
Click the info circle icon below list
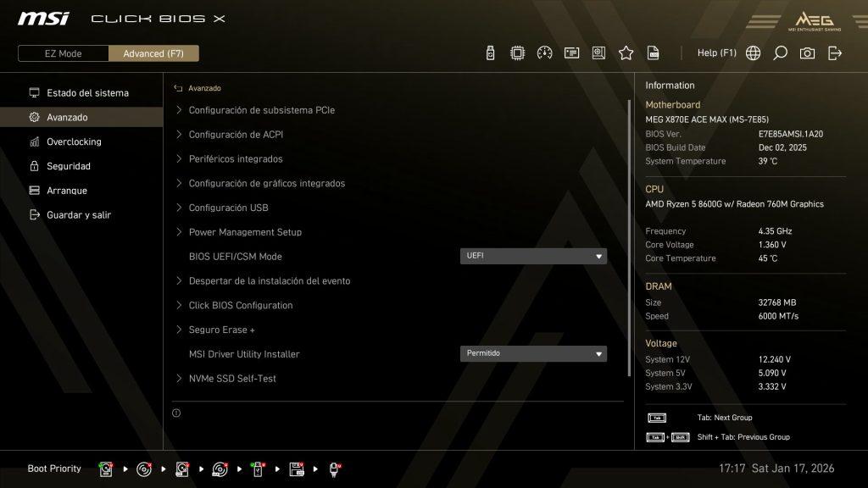coord(176,413)
